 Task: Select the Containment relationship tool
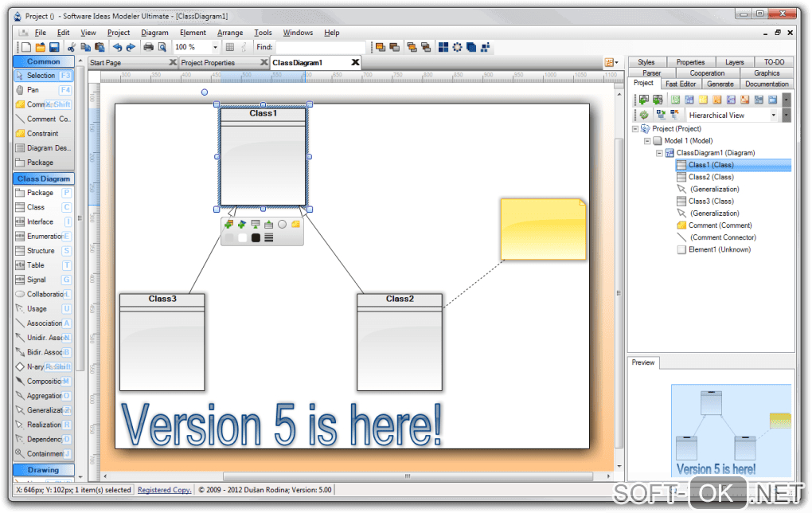pos(44,453)
